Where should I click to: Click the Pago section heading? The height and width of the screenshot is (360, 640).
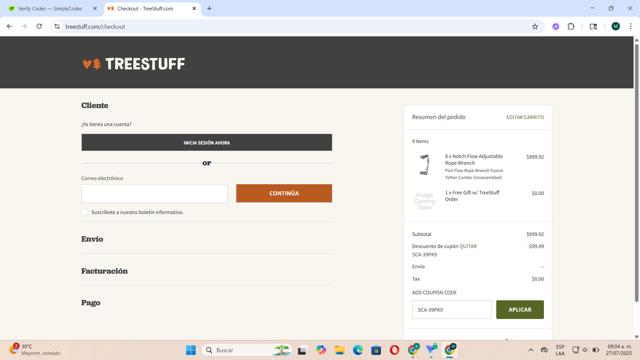91,302
